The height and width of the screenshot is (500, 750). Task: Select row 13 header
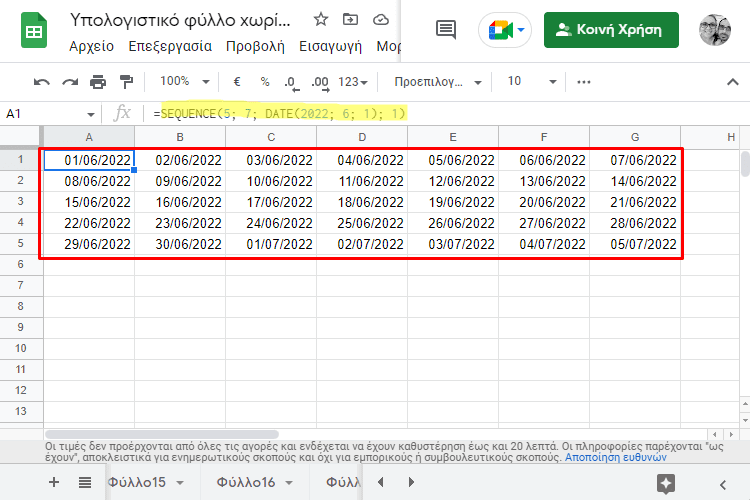pyautogui.click(x=21, y=411)
